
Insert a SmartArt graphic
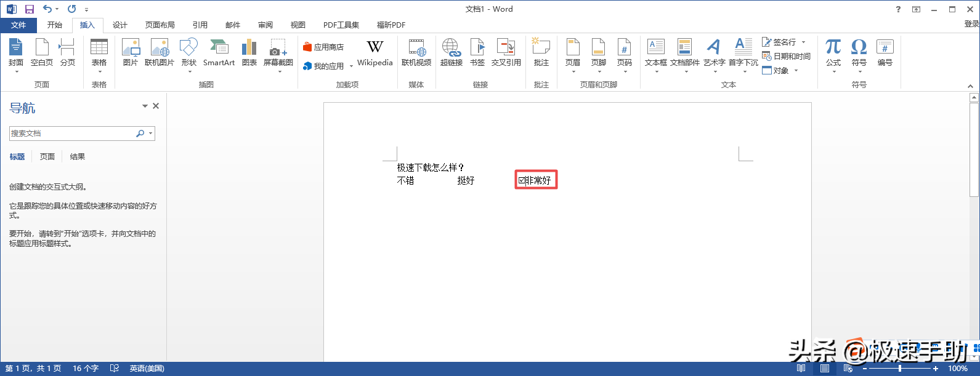pyautogui.click(x=219, y=52)
